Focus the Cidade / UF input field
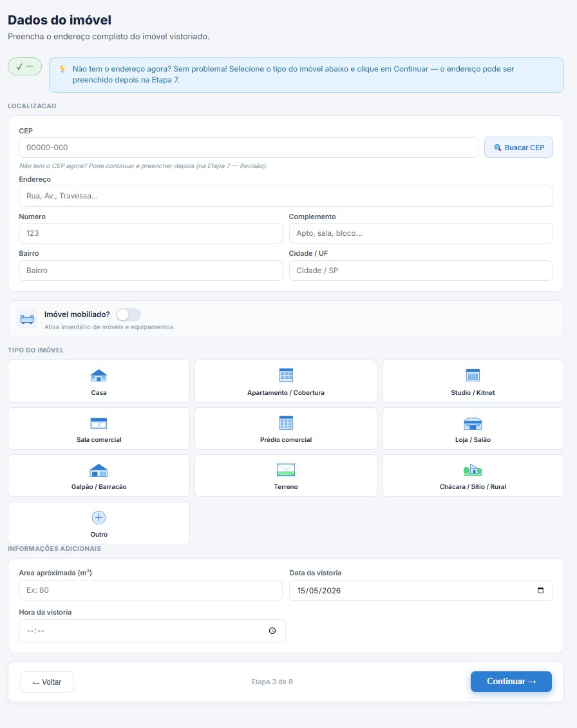This screenshot has width=577, height=728. pyautogui.click(x=421, y=270)
